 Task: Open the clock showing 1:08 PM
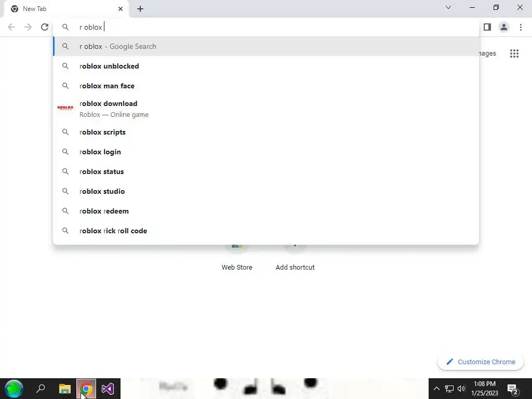485,389
